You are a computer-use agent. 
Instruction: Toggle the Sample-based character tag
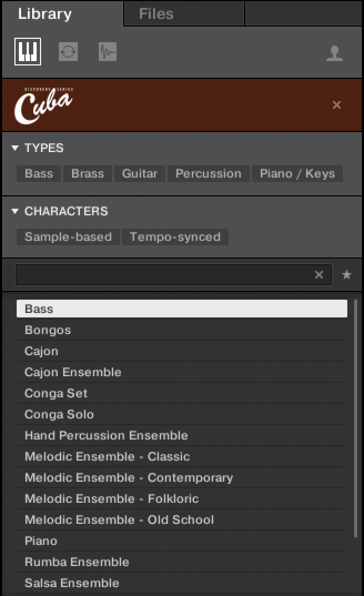click(68, 237)
